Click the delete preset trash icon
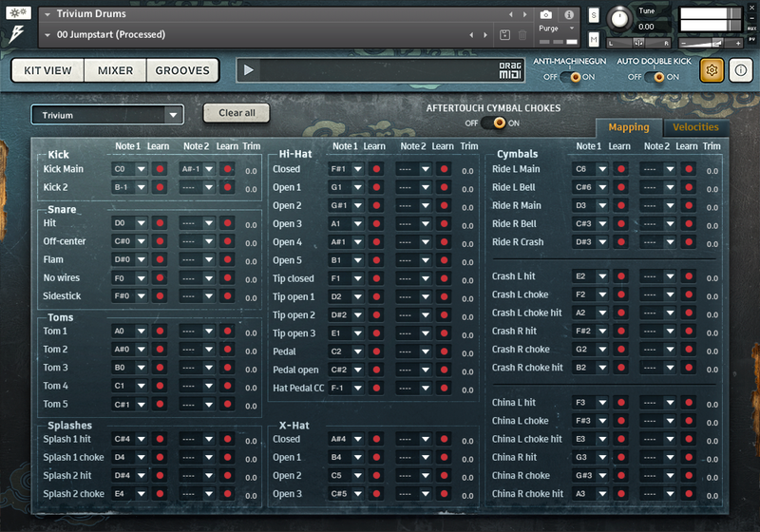 (x=522, y=34)
